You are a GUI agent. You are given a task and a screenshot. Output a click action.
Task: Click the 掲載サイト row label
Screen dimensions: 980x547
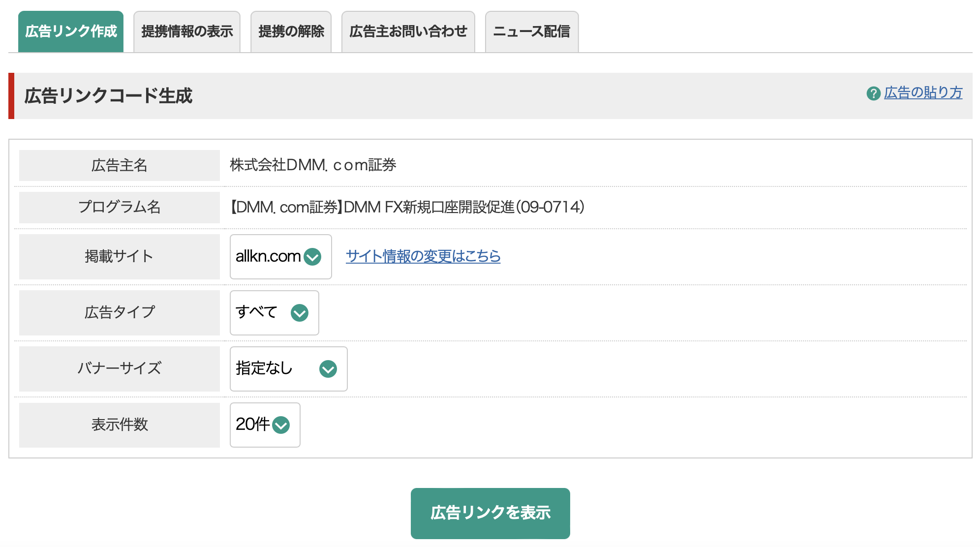point(120,256)
